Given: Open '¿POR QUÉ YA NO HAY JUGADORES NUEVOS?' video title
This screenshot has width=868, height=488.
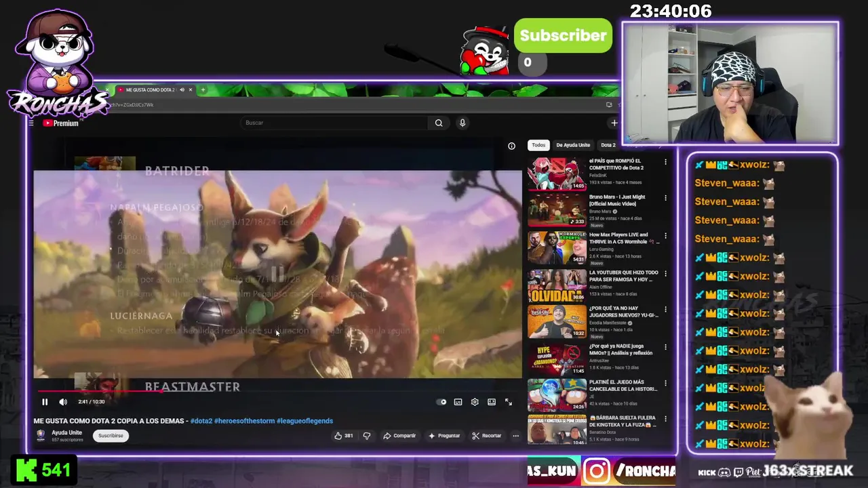Looking at the screenshot, I should pyautogui.click(x=623, y=312).
